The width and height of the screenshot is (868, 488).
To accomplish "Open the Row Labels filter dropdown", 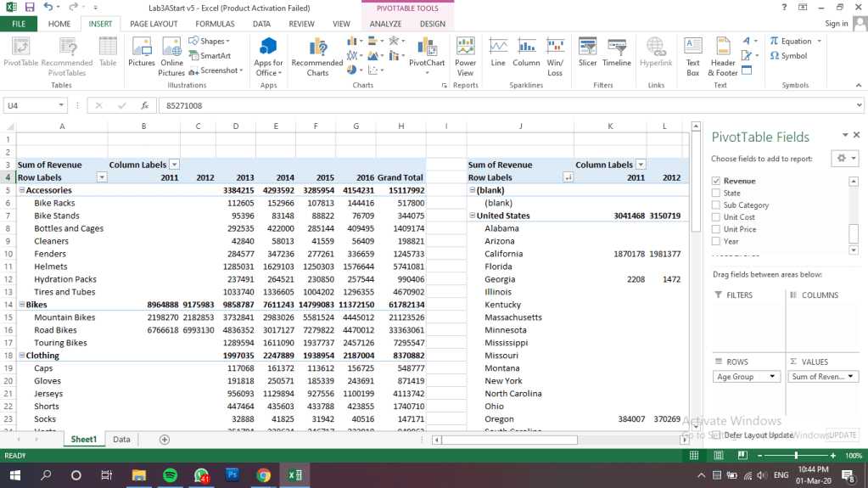I will coord(102,177).
